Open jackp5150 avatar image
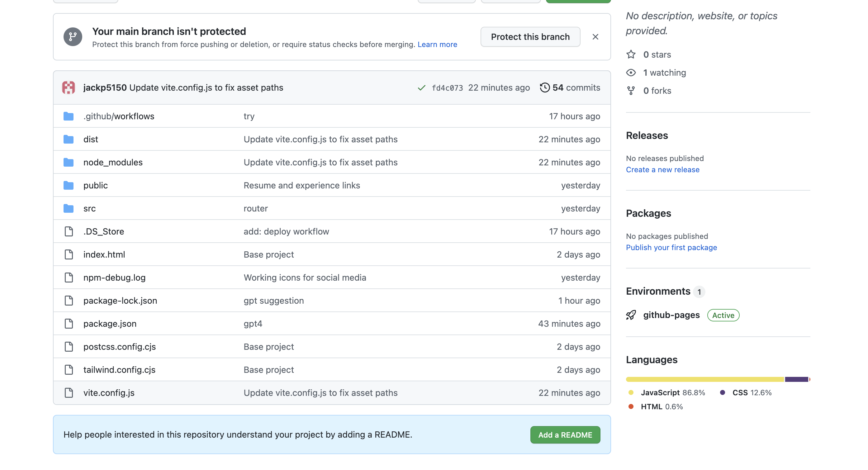Viewport: 868px width, 470px height. 69,88
